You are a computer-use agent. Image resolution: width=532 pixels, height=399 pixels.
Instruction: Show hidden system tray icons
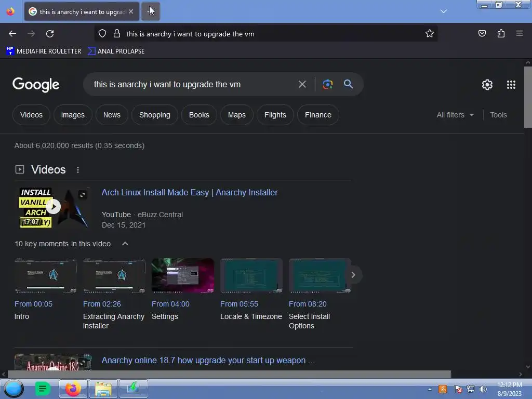(430, 389)
